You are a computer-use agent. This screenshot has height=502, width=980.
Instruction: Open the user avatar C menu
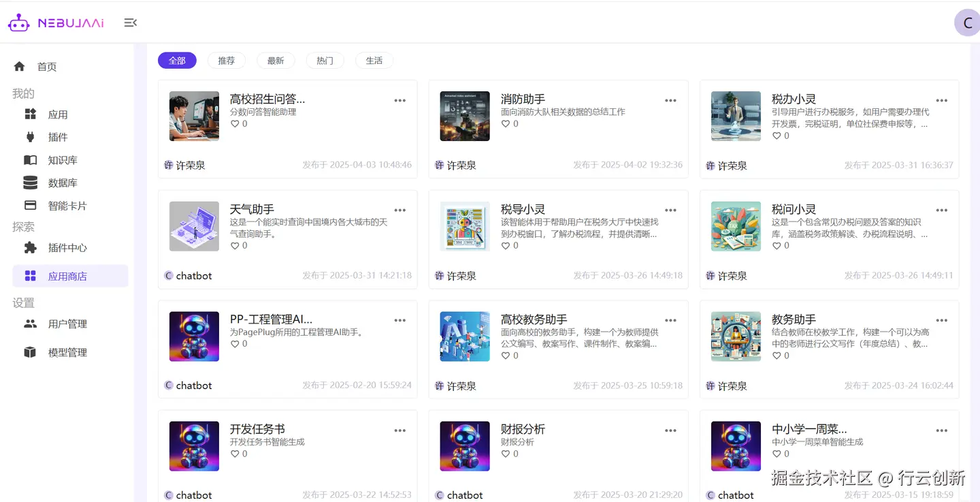pyautogui.click(x=967, y=23)
